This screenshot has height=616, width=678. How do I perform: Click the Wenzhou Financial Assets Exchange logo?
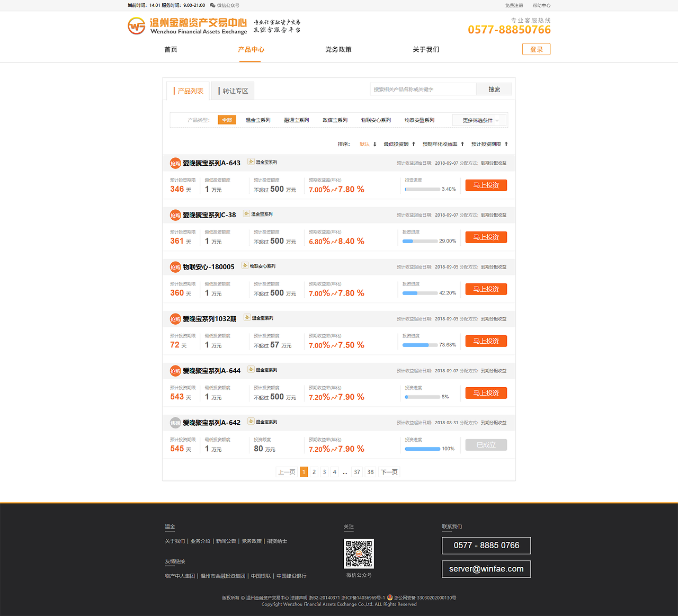tap(188, 26)
